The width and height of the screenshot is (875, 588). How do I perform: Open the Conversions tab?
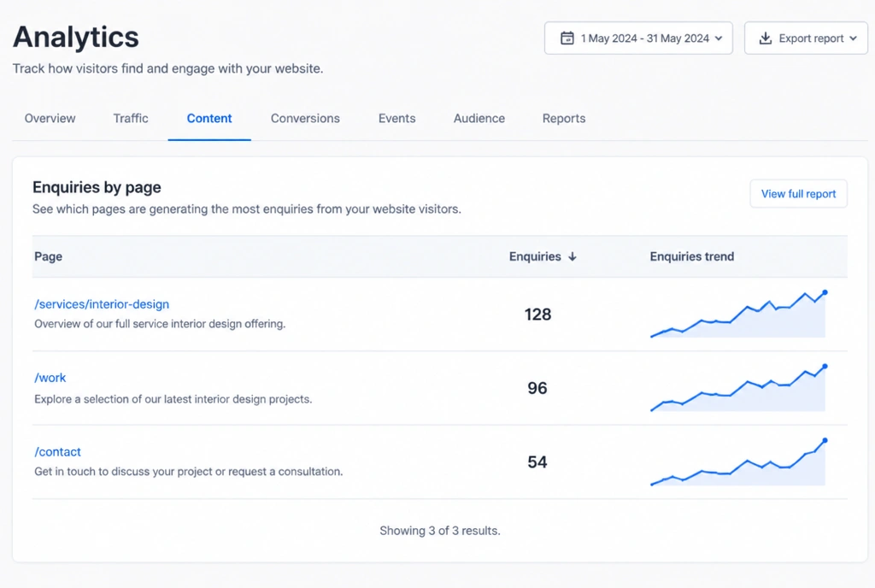click(x=305, y=118)
